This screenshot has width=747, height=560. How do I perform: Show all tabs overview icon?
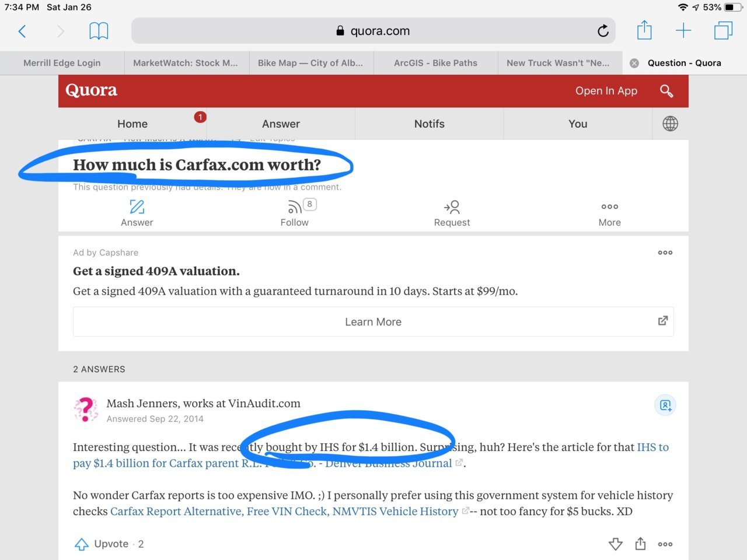(723, 30)
